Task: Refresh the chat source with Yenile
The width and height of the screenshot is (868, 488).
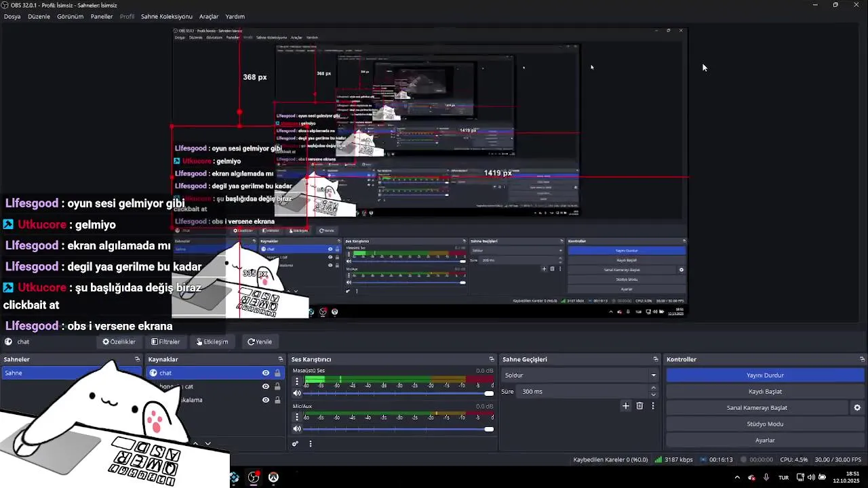Action: [260, 342]
